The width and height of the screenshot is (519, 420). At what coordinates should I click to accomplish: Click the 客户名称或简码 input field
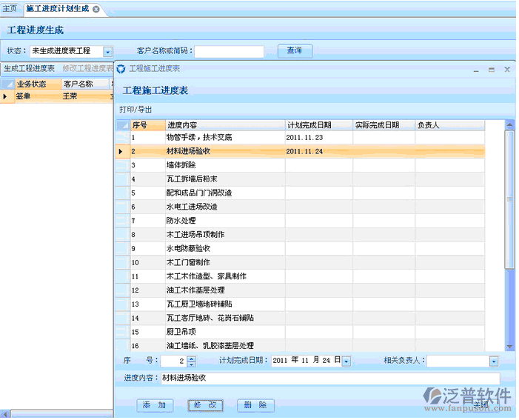[229, 52]
